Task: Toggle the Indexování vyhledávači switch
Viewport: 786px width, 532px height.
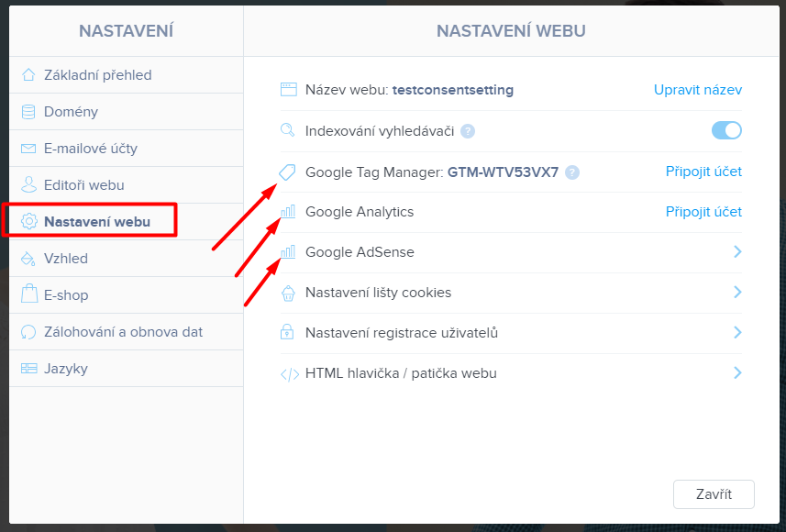Action: tap(726, 130)
